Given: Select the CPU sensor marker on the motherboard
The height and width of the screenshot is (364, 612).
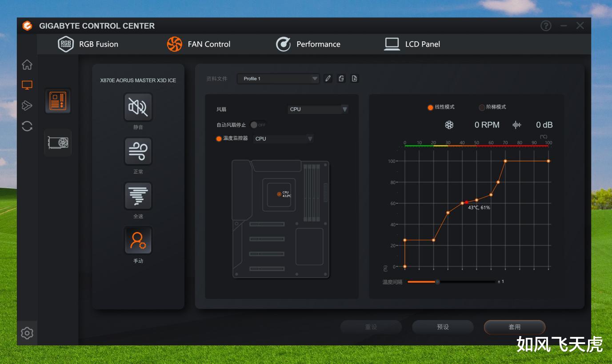Looking at the screenshot, I should [279, 194].
